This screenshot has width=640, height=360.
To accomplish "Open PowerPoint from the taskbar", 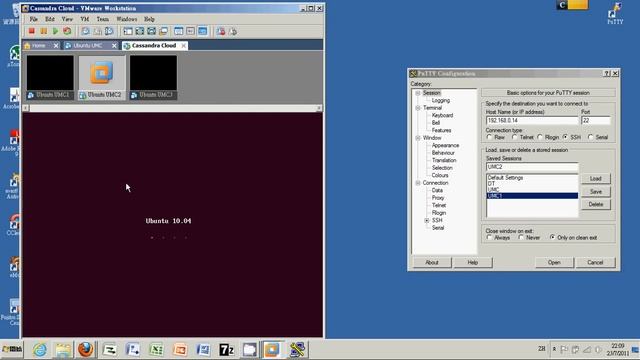I will pyautogui.click(x=180, y=349).
